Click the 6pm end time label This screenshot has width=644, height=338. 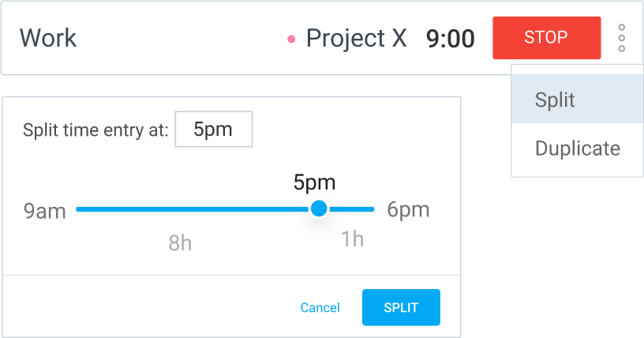[x=408, y=210]
